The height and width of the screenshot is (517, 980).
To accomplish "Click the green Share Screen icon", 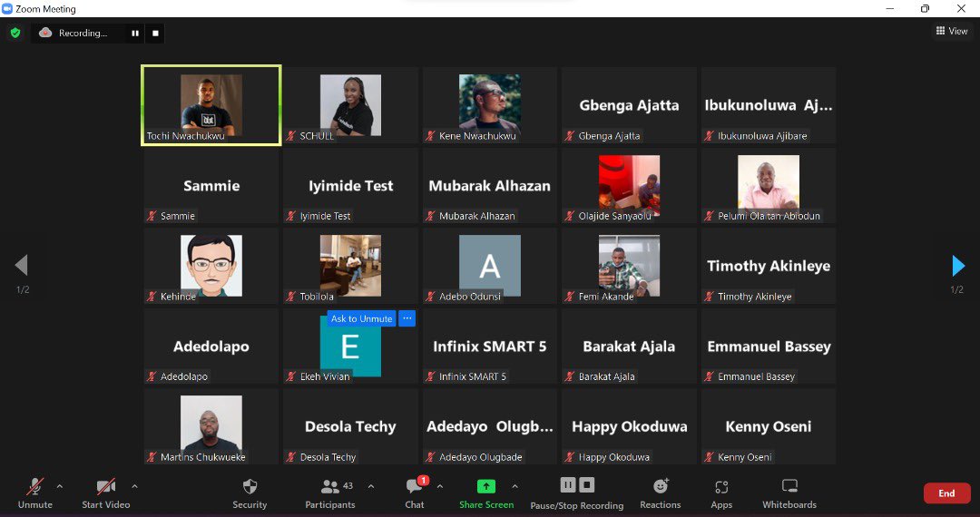I will (x=486, y=486).
